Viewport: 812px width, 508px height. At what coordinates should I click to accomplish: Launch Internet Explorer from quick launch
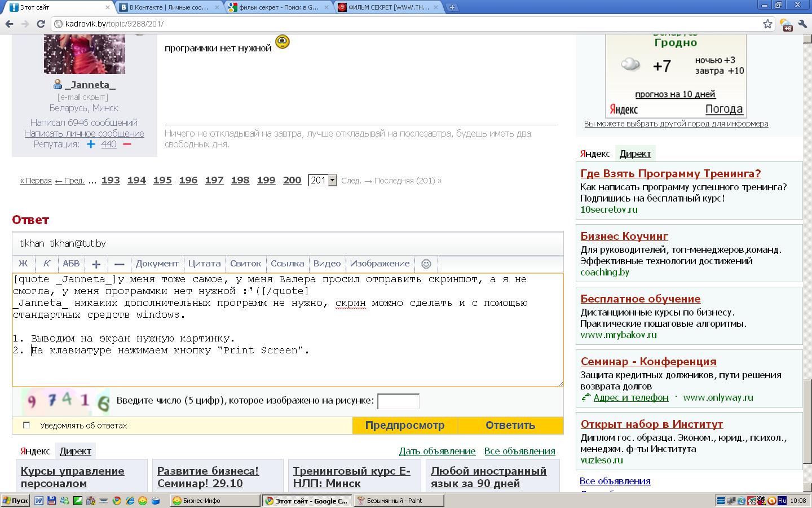(x=130, y=501)
